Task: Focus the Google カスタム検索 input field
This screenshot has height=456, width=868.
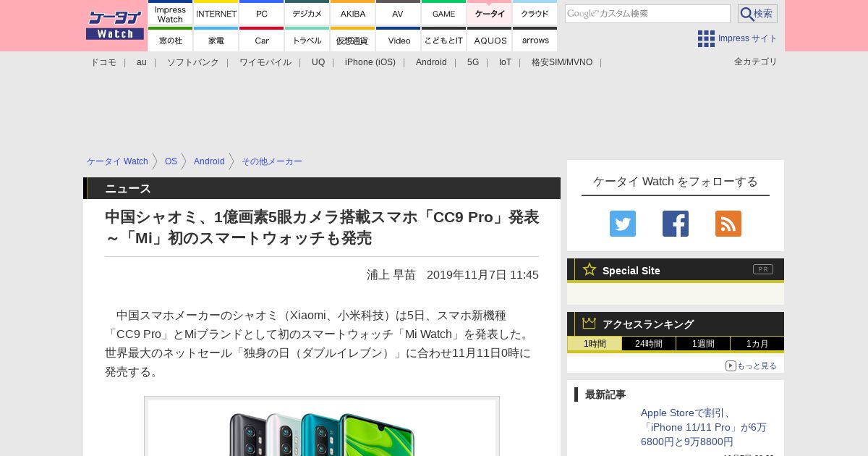Action: pyautogui.click(x=647, y=14)
